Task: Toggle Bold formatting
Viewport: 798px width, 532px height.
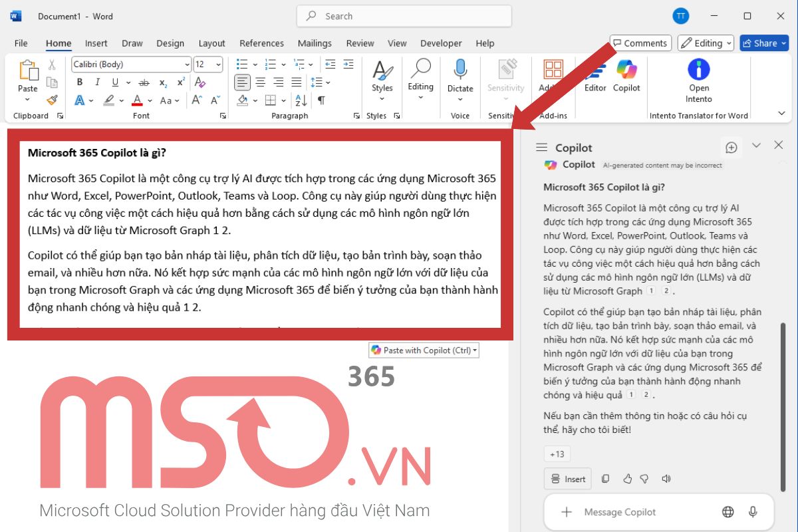Action: tap(80, 82)
